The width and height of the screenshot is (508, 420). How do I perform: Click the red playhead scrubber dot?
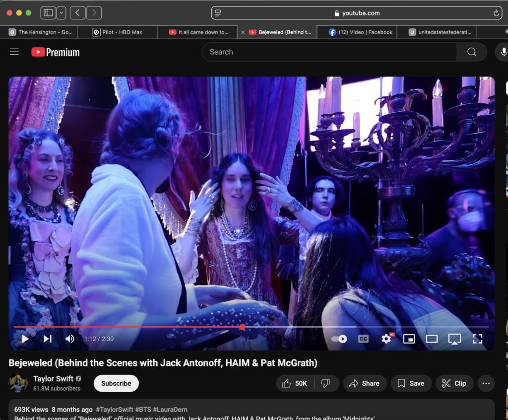pos(242,327)
